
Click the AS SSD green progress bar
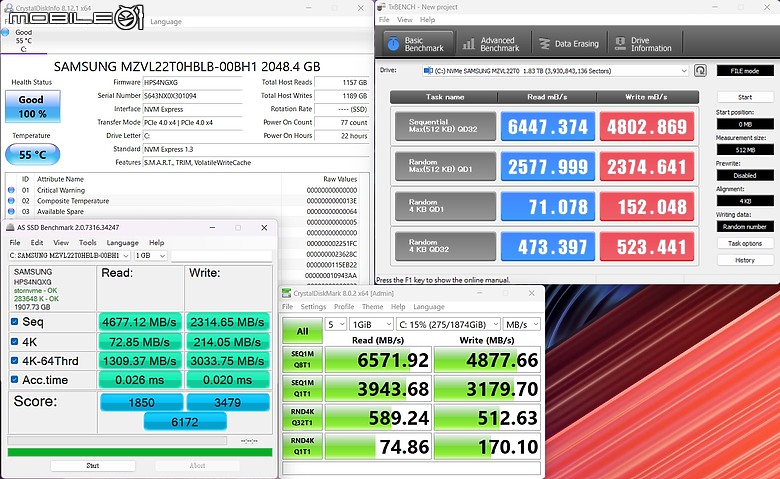(x=140, y=452)
